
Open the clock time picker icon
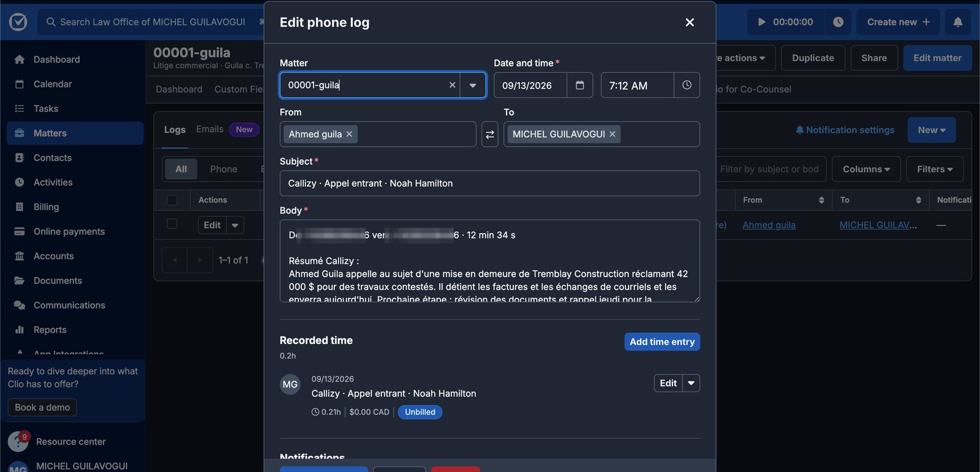(x=687, y=85)
